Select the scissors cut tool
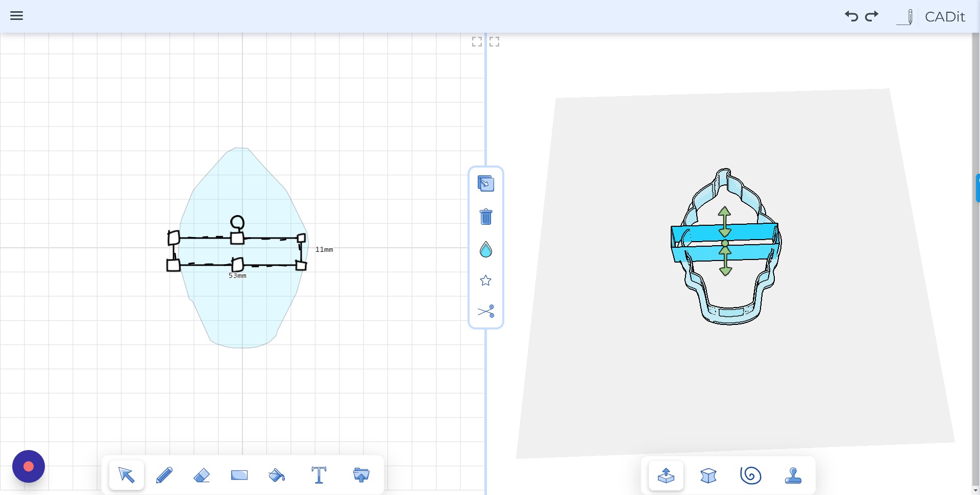Image resolution: width=980 pixels, height=495 pixels. tap(486, 311)
